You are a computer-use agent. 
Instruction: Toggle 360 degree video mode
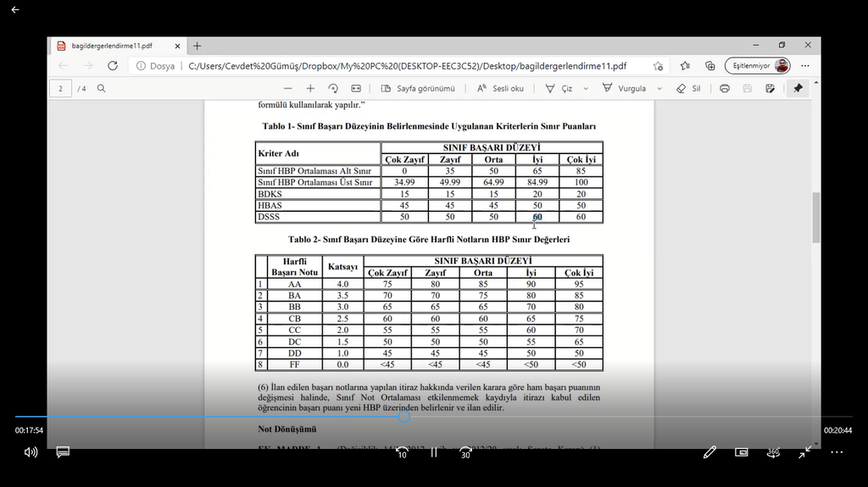(773, 452)
